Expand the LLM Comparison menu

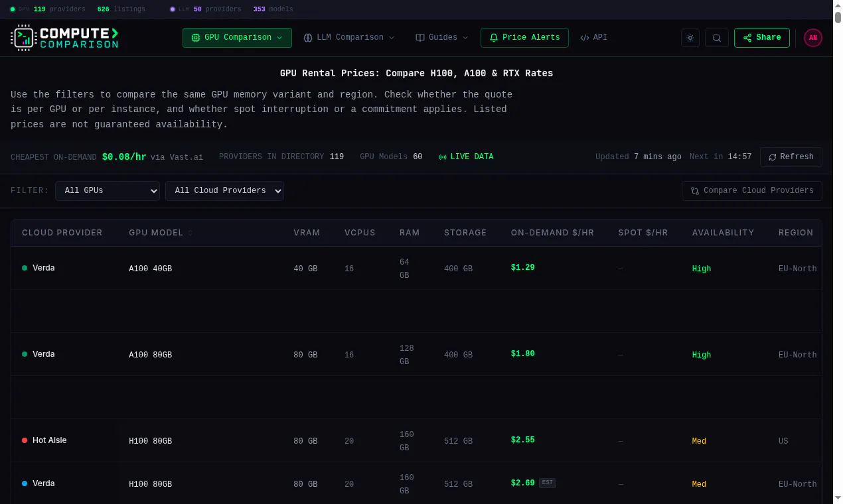click(349, 38)
